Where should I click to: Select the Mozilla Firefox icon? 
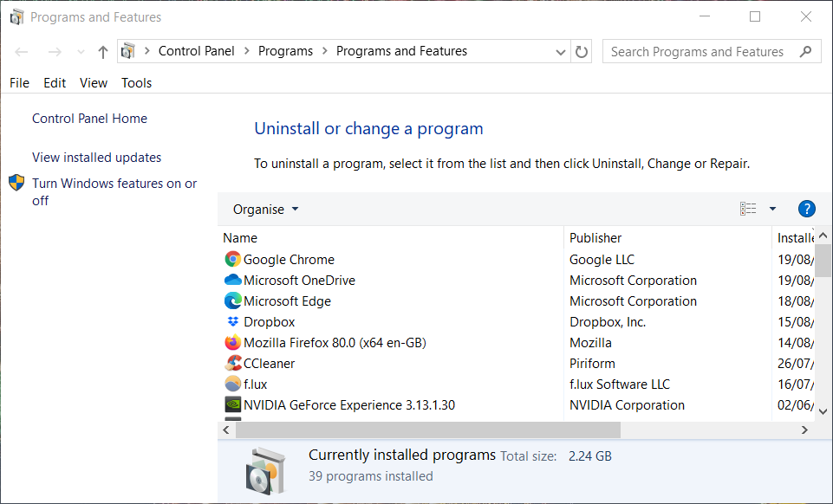[x=232, y=343]
